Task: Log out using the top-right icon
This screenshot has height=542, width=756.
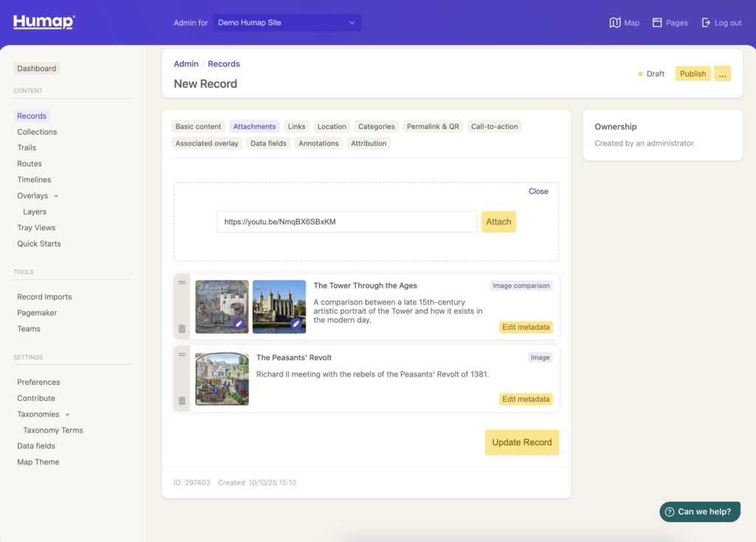Action: (x=721, y=22)
